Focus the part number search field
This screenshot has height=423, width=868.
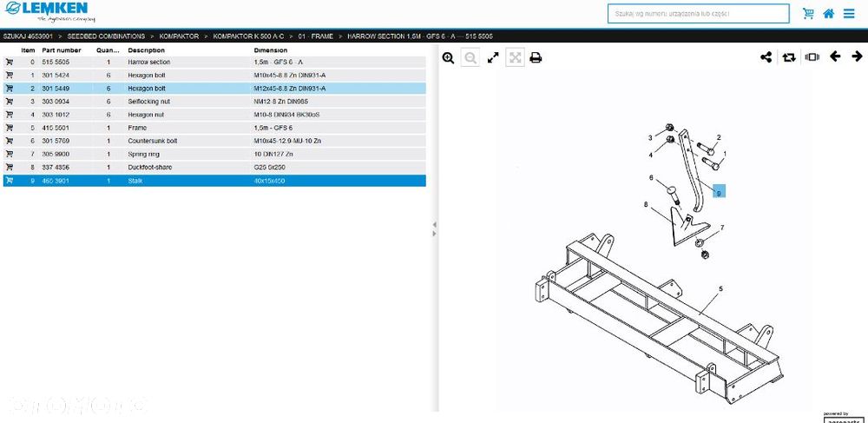click(x=698, y=14)
